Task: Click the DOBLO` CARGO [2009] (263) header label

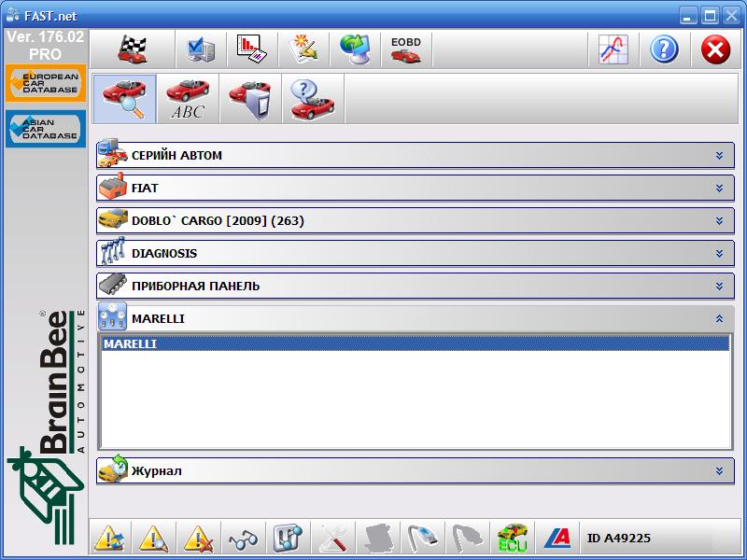Action: coord(218,221)
